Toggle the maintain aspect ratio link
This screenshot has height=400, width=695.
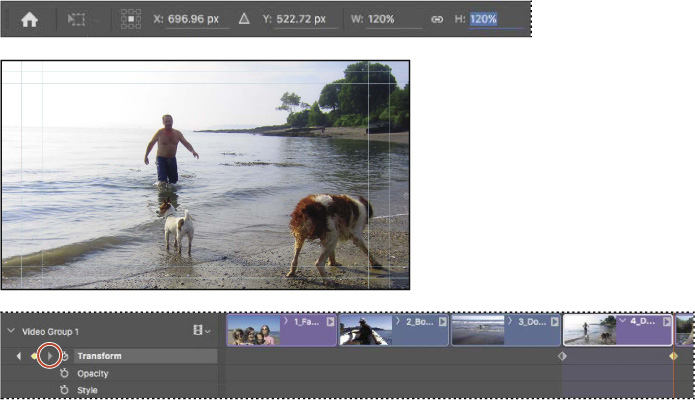pyautogui.click(x=437, y=19)
